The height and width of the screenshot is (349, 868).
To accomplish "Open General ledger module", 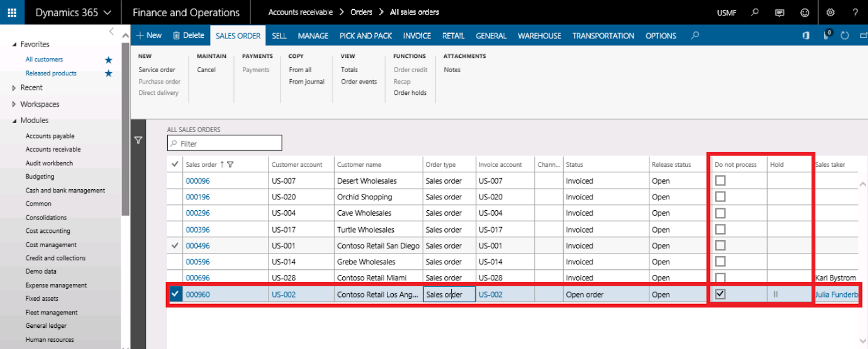I will click(x=46, y=326).
